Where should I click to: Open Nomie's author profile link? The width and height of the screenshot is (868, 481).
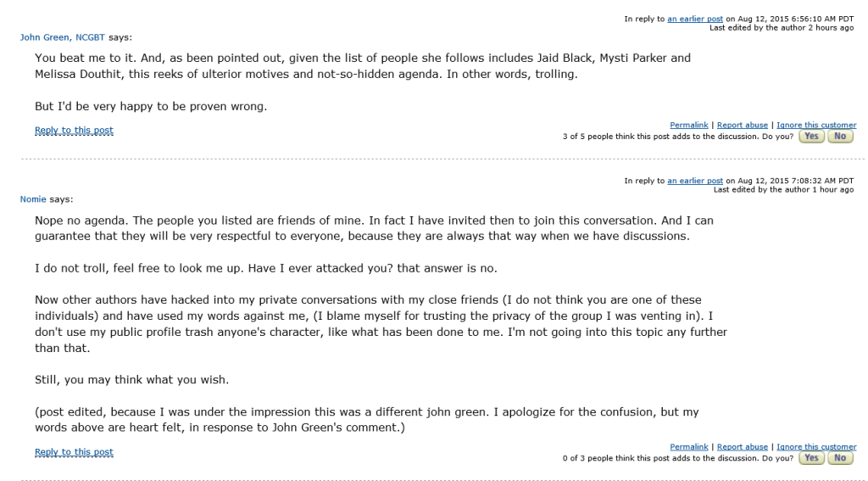pyautogui.click(x=33, y=199)
